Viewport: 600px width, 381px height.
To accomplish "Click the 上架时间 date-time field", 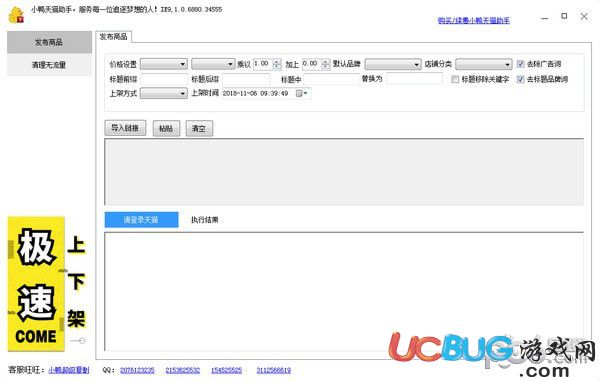I will click(266, 93).
